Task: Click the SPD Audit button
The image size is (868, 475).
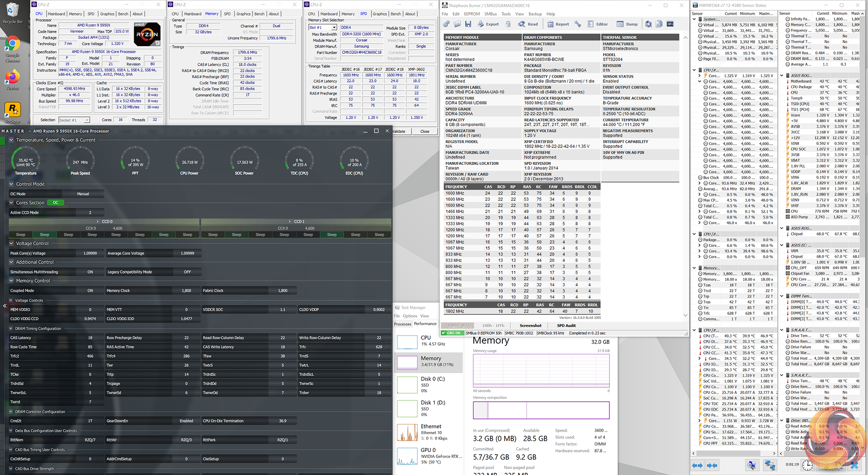Action: (x=566, y=325)
